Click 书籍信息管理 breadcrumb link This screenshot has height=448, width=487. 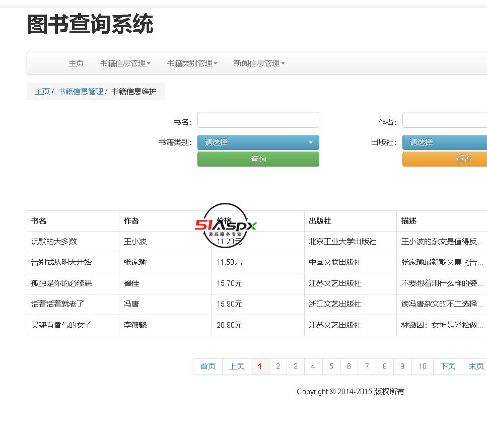81,92
